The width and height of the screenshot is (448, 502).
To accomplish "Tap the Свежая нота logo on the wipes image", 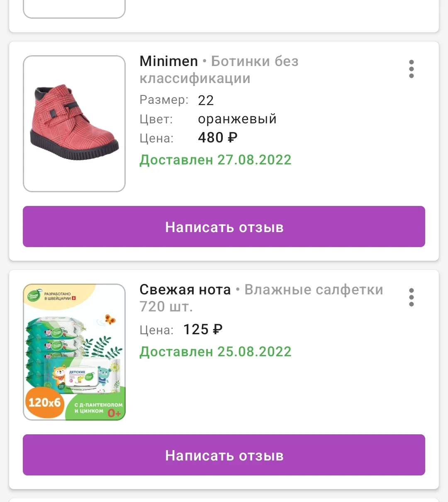I will pos(33,296).
